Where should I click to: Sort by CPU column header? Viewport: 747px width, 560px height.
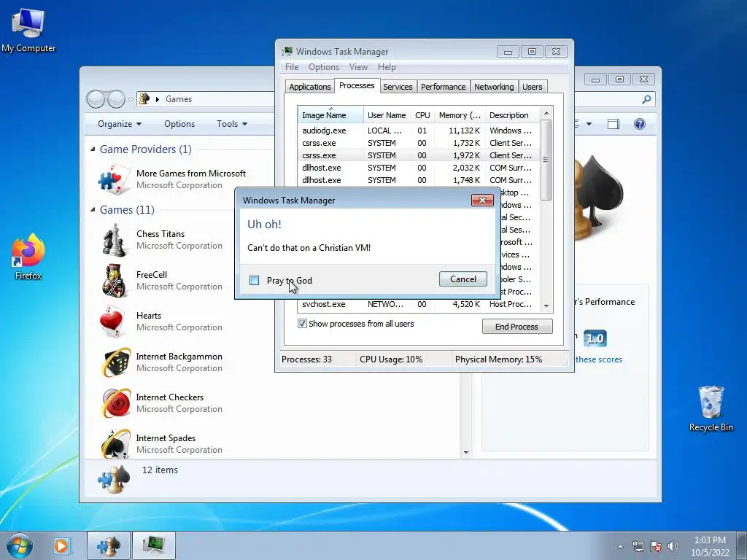coord(422,115)
